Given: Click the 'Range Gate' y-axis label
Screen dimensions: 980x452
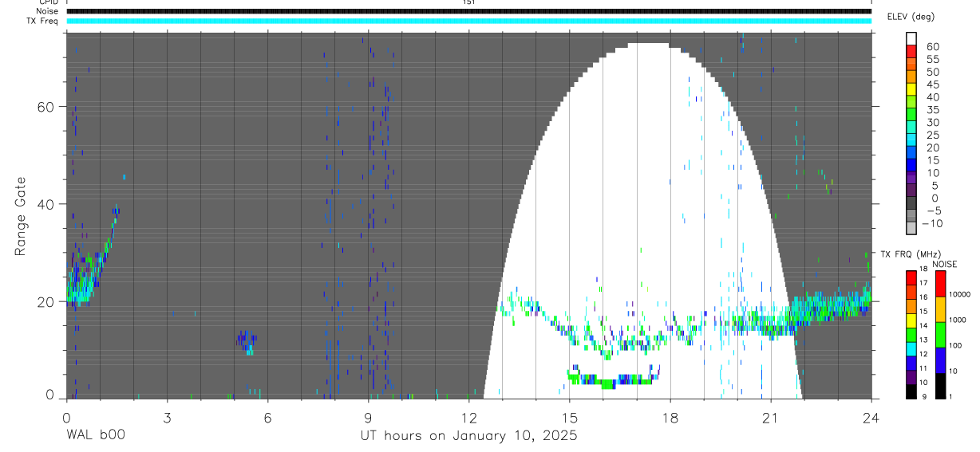Looking at the screenshot, I should click(x=22, y=216).
